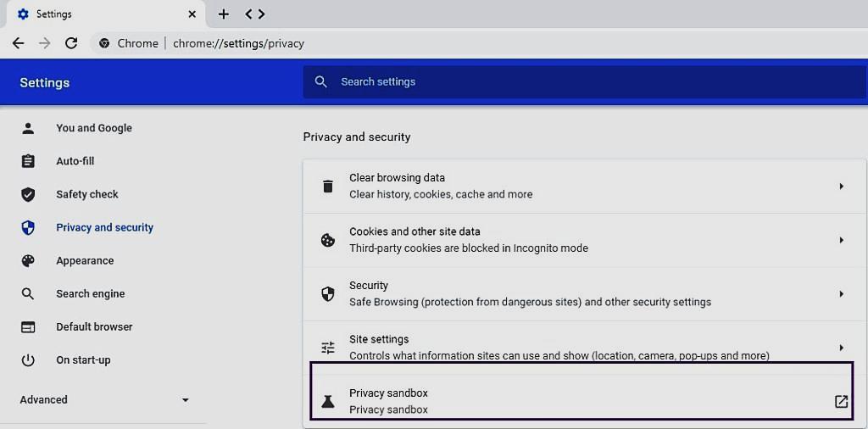Click the angle brackets icon beside new tab
868x429 pixels.
tap(254, 14)
